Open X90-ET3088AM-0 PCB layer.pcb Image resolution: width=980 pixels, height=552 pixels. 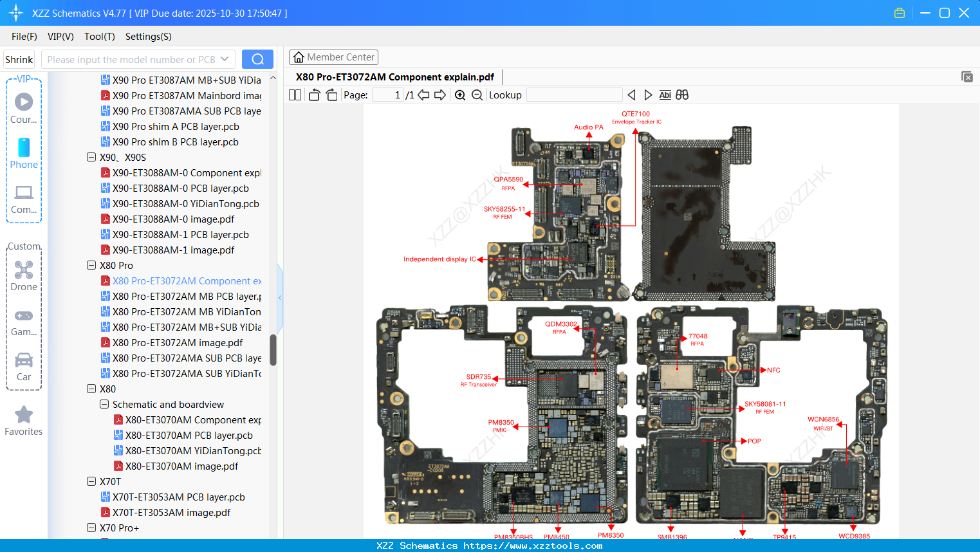[175, 188]
